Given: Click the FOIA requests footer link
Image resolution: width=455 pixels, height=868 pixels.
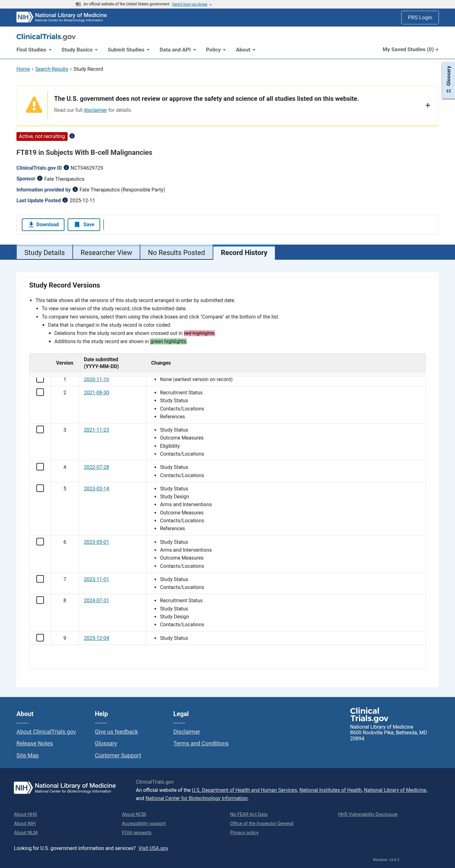Looking at the screenshot, I should [136, 832].
